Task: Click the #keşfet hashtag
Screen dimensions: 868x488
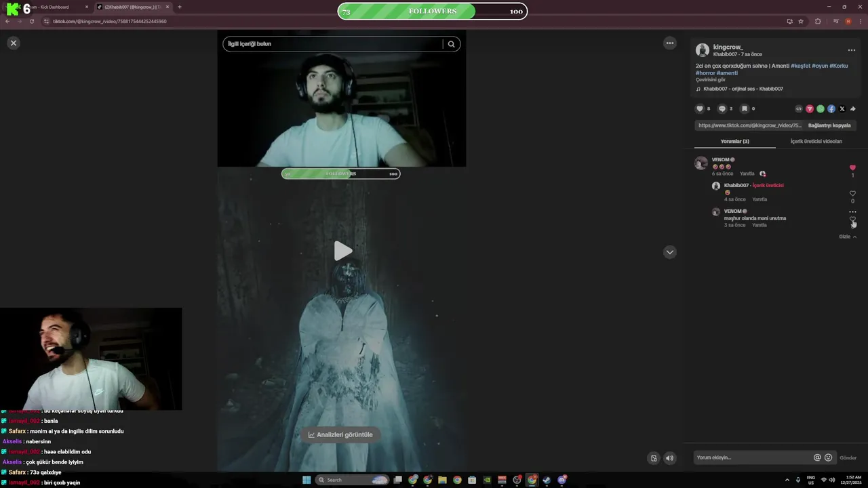Action: pos(800,66)
